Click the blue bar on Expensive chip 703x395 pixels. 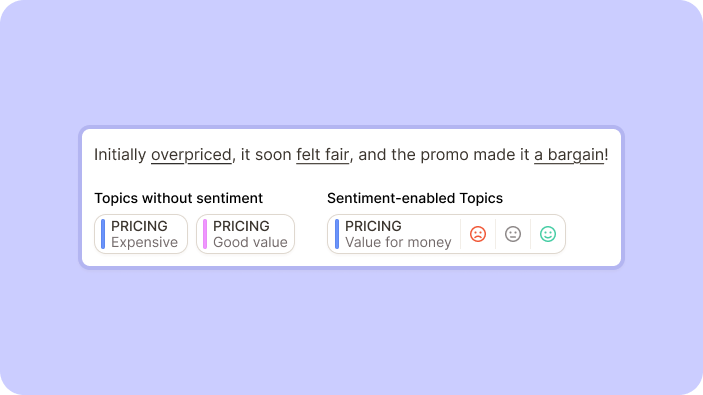point(103,234)
